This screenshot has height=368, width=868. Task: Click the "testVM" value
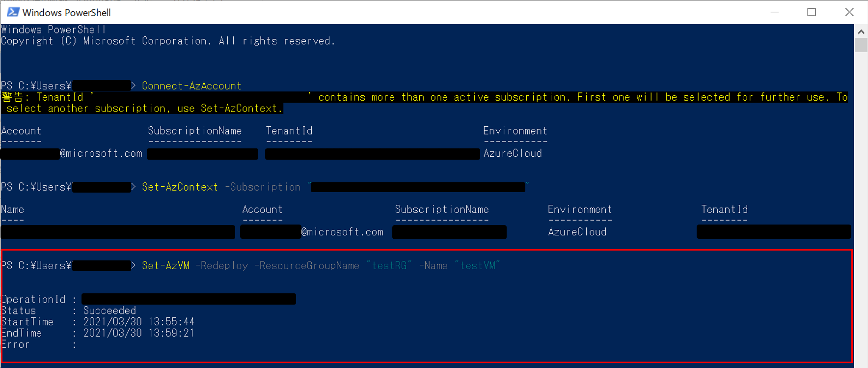[477, 266]
